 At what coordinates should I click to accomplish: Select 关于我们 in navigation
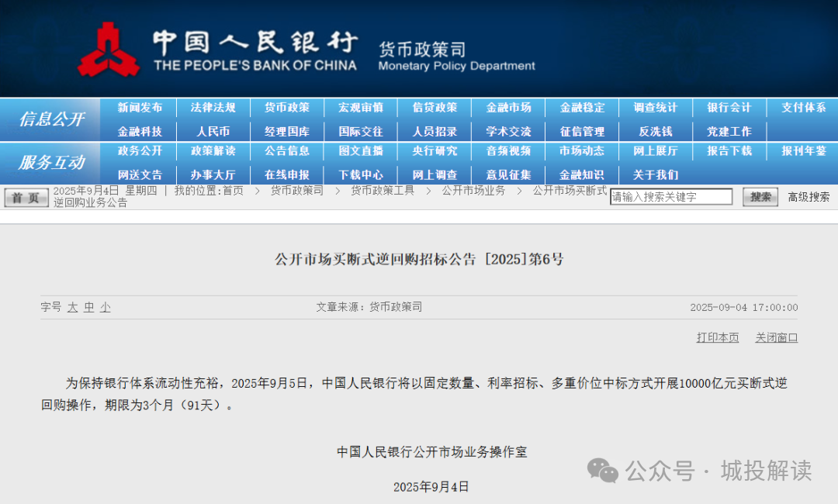click(x=656, y=174)
